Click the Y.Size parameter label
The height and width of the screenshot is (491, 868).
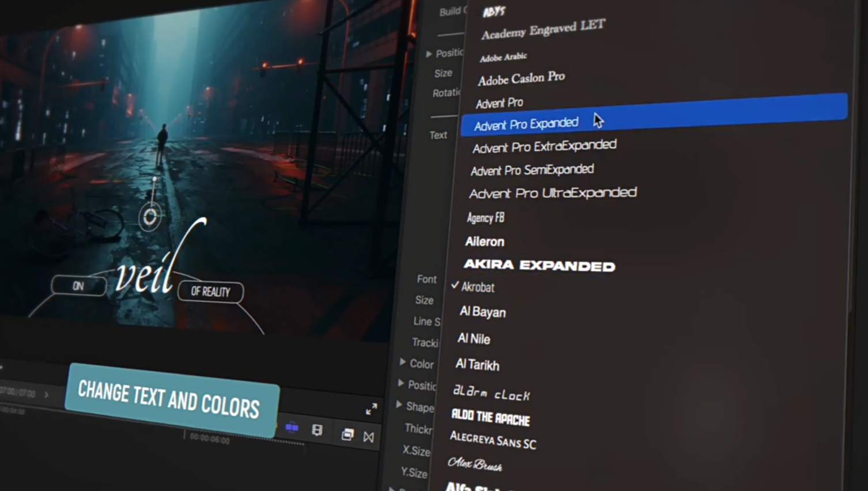pos(414,473)
